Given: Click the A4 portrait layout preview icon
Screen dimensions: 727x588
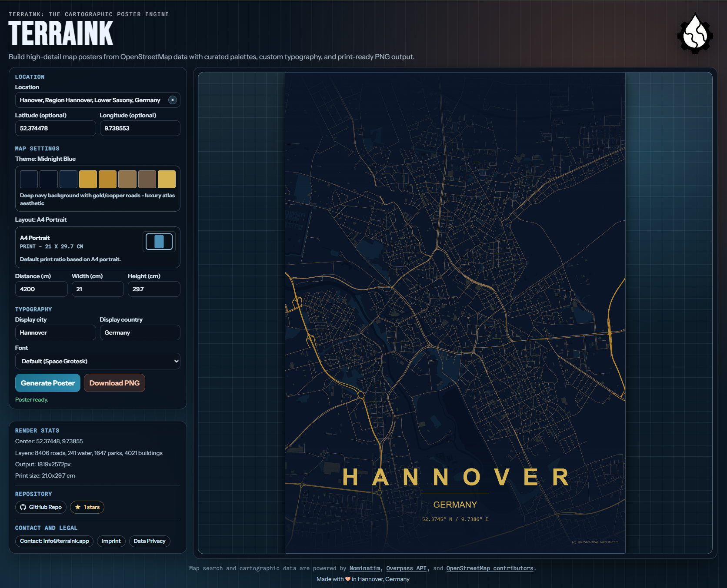Looking at the screenshot, I should tap(159, 241).
